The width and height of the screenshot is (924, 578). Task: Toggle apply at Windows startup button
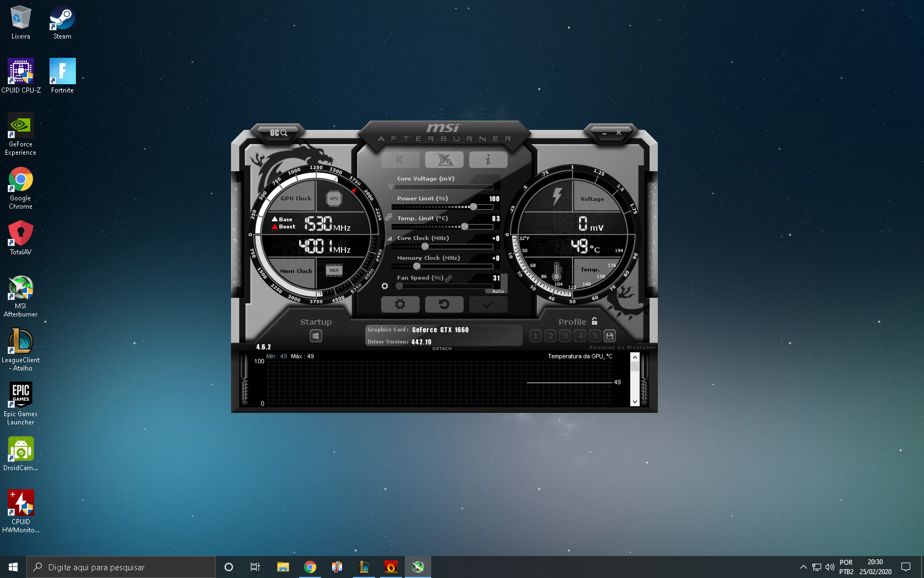tap(316, 336)
